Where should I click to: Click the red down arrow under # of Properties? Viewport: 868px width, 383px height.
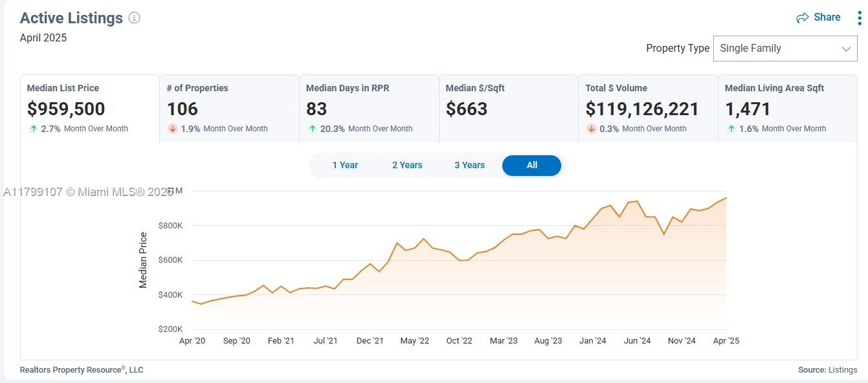(x=172, y=129)
